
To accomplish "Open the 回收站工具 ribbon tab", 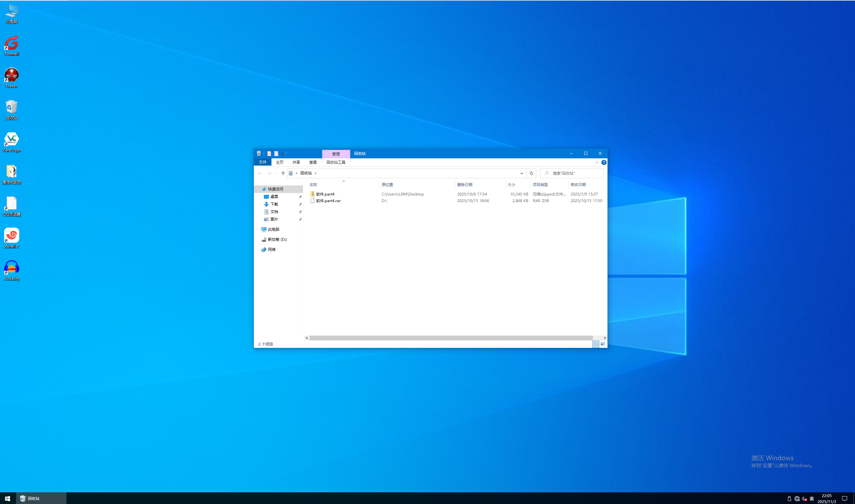I will click(336, 162).
